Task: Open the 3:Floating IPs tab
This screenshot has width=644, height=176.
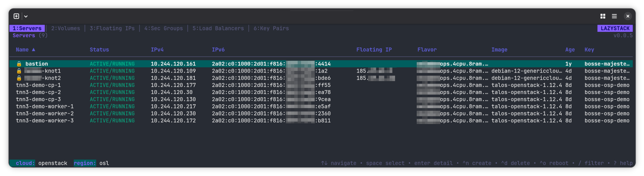Action: coord(112,28)
